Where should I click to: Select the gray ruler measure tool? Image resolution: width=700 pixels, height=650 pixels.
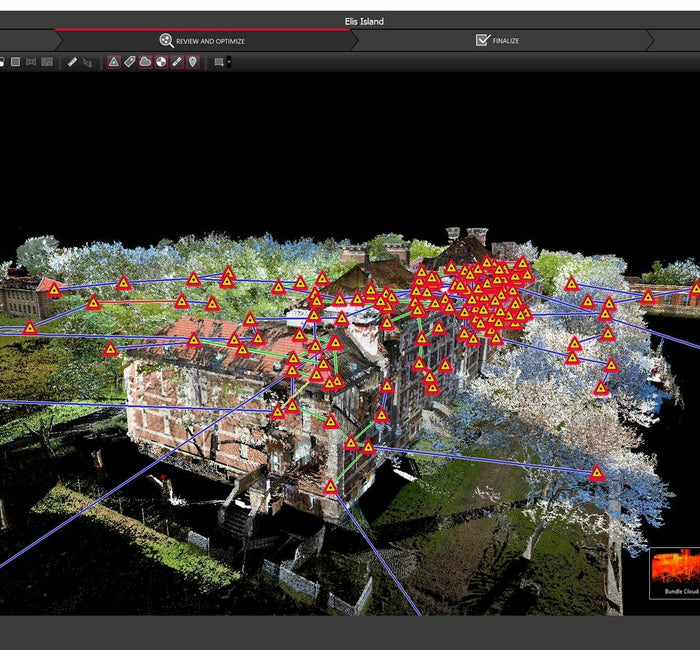72,62
